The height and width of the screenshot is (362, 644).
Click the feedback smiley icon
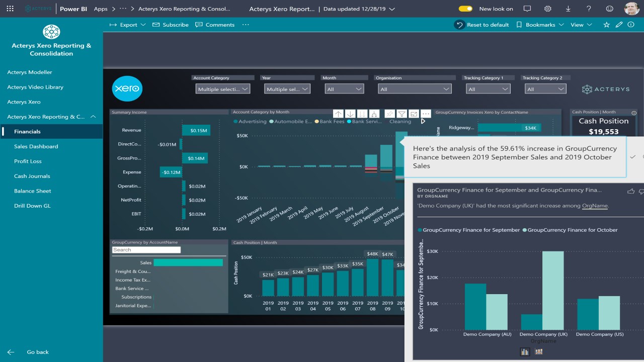tap(610, 9)
